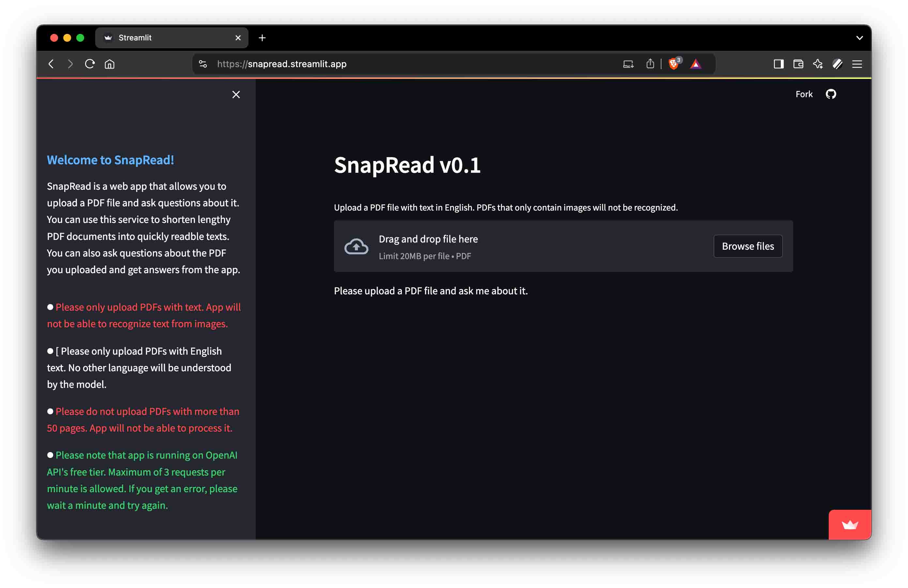Close the Streamlit tab
908x588 pixels.
[x=238, y=38]
